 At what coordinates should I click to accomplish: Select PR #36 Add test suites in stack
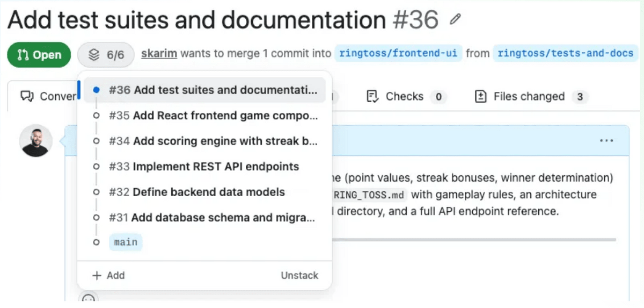tap(213, 90)
